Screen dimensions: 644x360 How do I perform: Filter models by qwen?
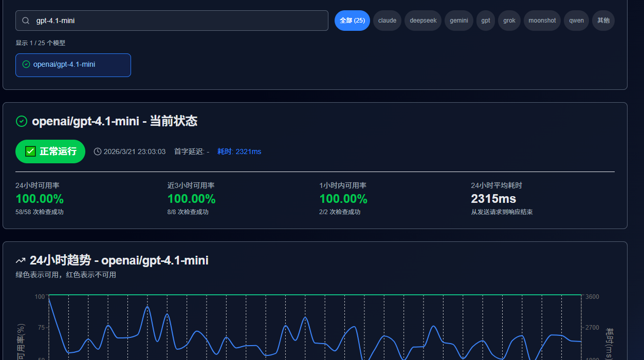pyautogui.click(x=576, y=21)
